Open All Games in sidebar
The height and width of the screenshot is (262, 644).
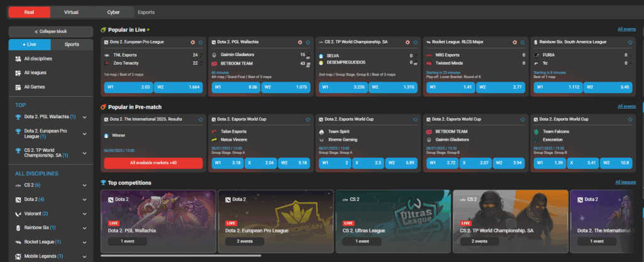point(51,87)
